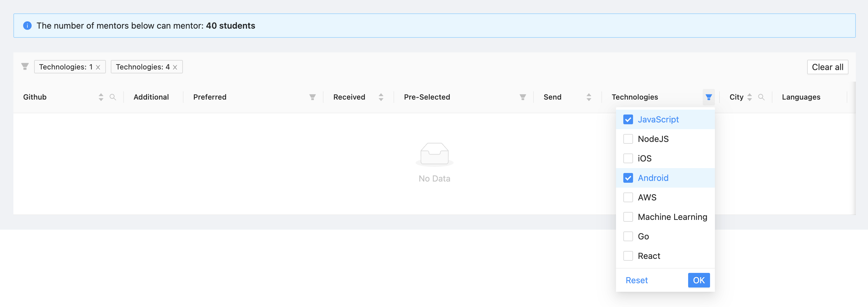868x307 pixels.
Task: Click the Reset link in filter dropdown
Action: pyautogui.click(x=636, y=280)
